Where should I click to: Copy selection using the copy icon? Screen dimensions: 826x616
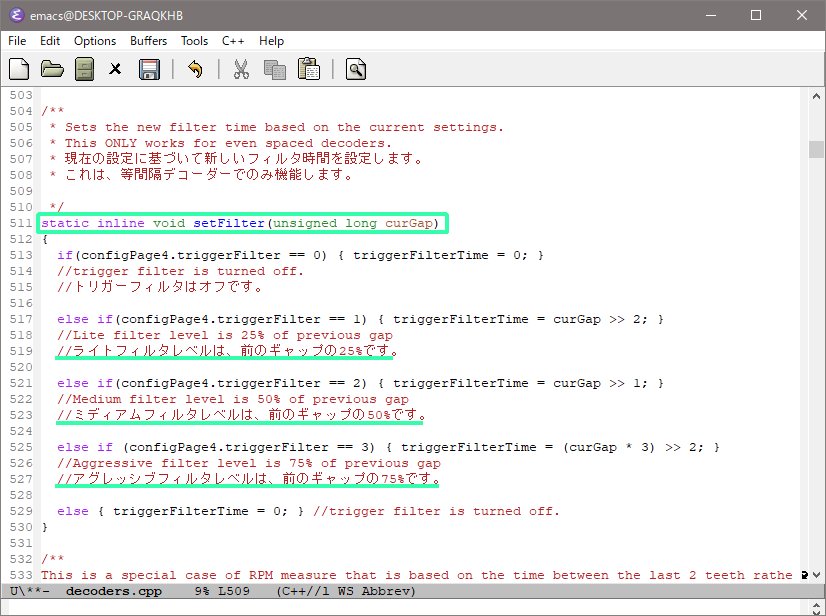(x=275, y=70)
